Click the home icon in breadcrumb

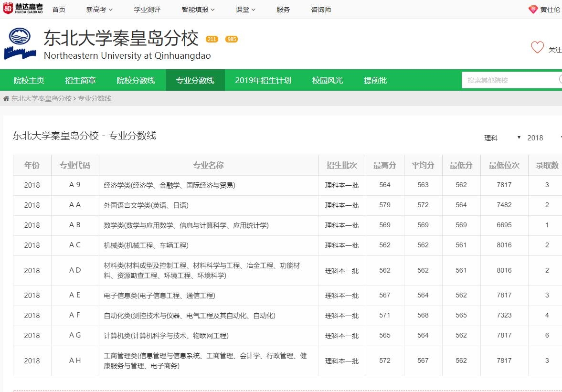pos(6,98)
